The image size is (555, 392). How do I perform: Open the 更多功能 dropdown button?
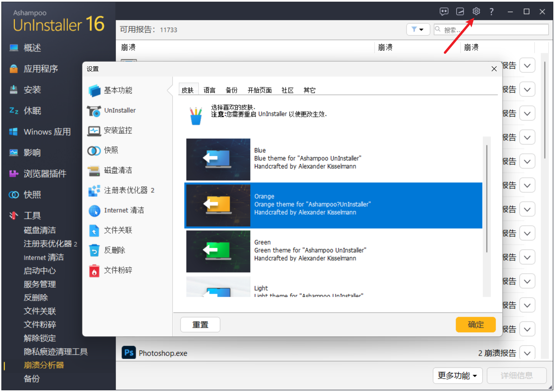coord(458,376)
